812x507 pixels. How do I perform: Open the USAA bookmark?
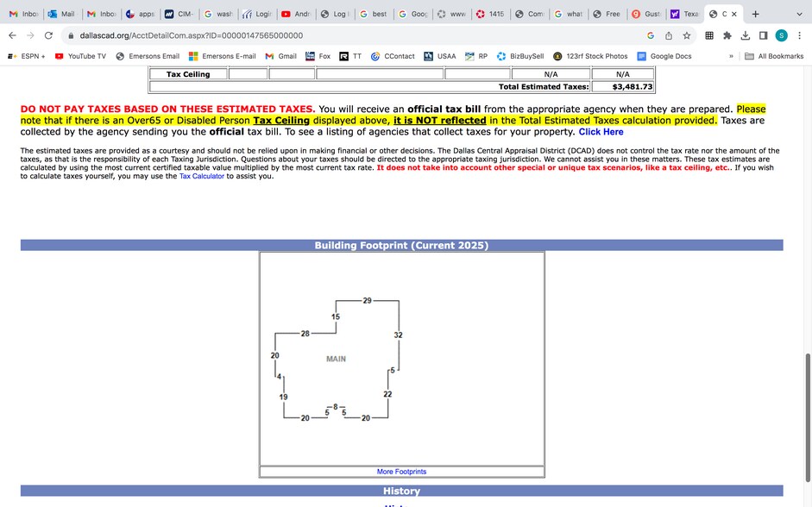pos(440,56)
